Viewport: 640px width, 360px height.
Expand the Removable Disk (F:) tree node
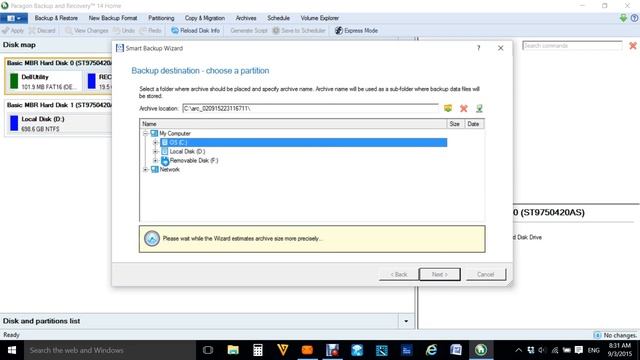click(x=155, y=160)
